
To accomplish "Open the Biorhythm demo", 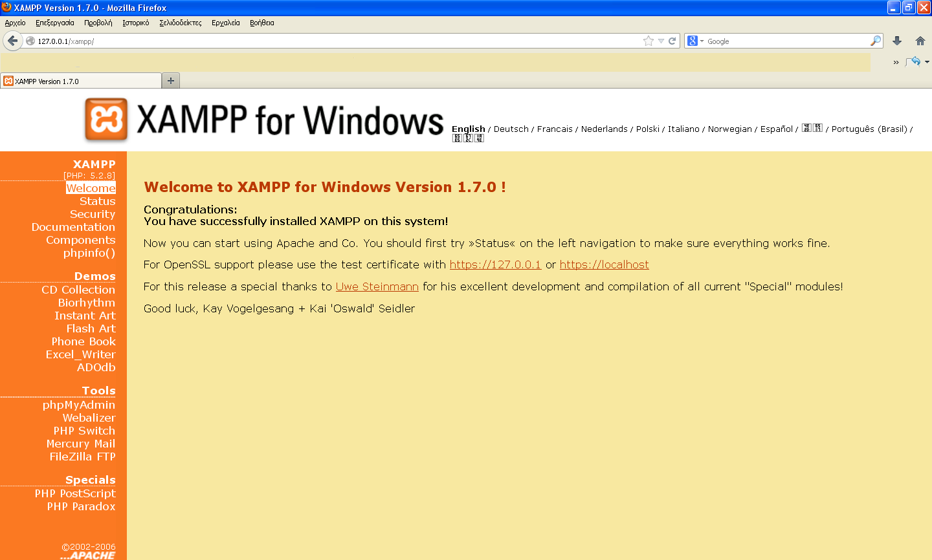I will (x=87, y=303).
